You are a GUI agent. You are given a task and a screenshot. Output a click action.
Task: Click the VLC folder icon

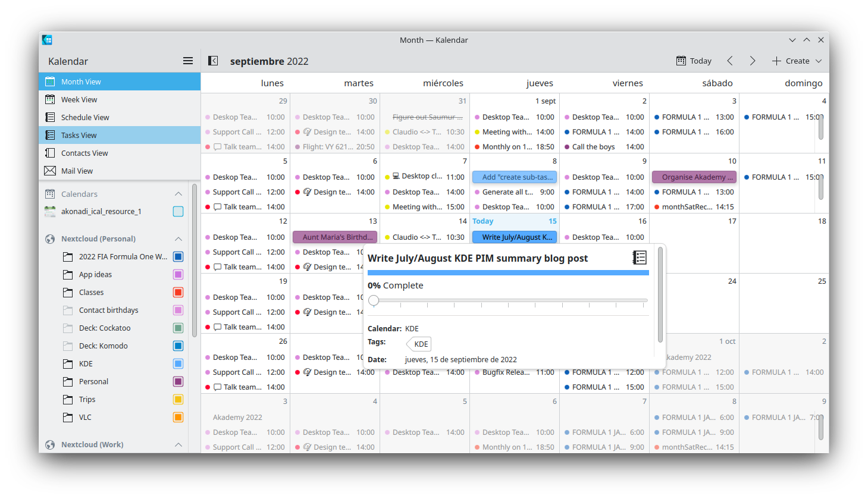point(68,417)
